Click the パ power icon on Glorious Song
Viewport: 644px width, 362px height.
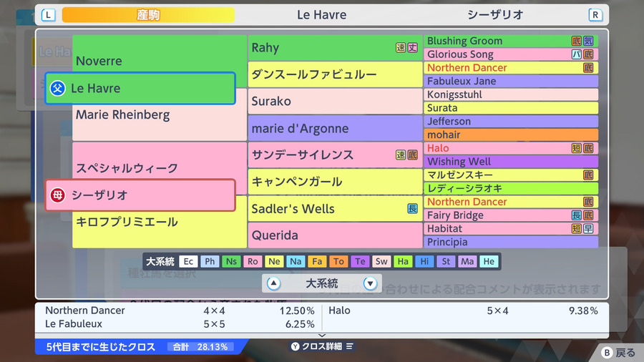[577, 54]
